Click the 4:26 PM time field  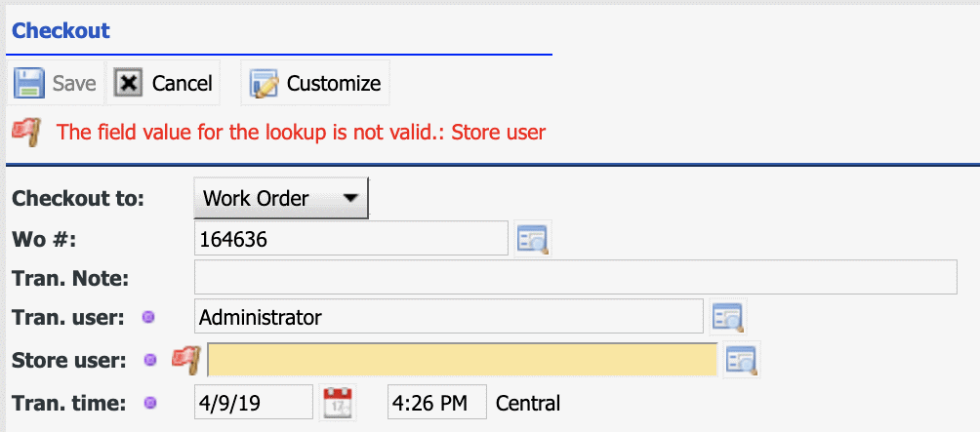437,402
